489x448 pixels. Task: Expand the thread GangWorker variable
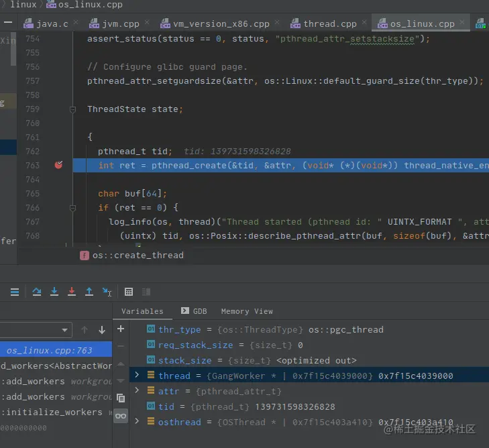pyautogui.click(x=137, y=374)
